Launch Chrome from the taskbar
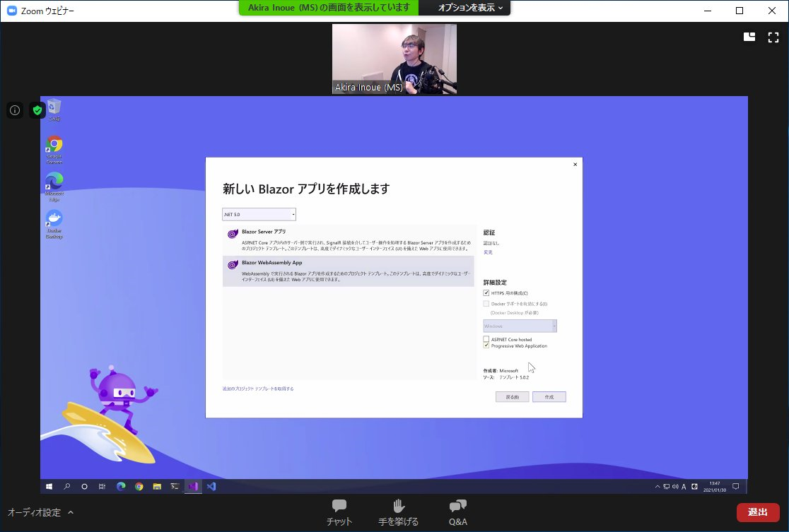This screenshot has width=789, height=532. (139, 486)
